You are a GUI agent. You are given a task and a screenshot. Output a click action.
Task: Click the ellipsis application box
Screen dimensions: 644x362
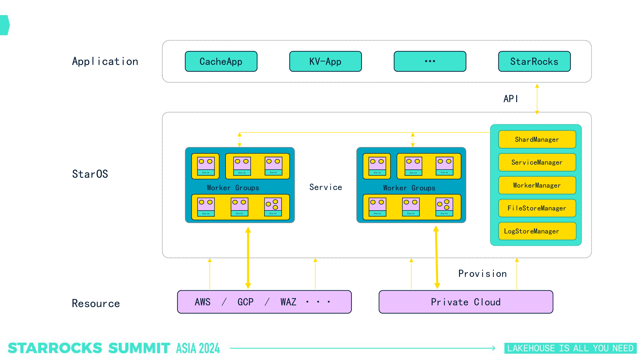point(430,61)
